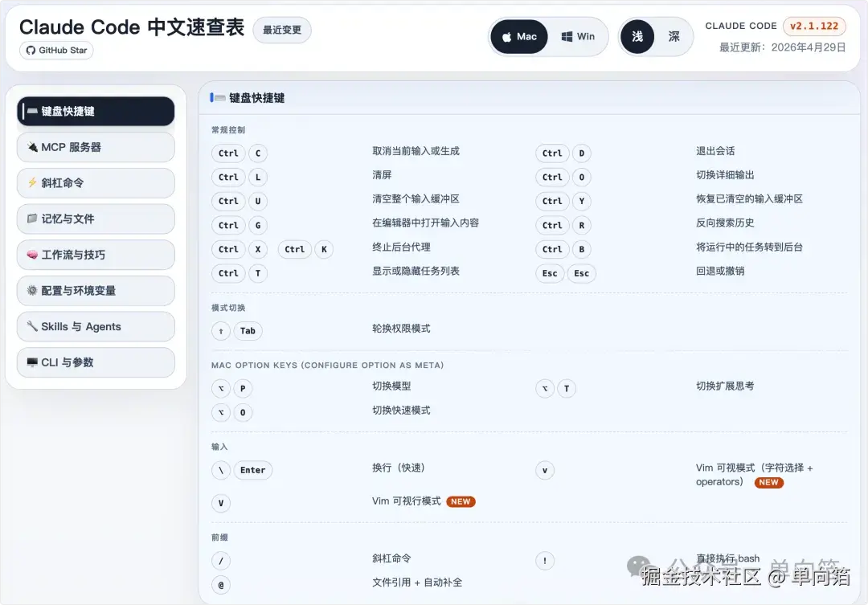The image size is (868, 605).
Task: Click the wrench icon beside Skills 与 Agents
Action: [33, 326]
